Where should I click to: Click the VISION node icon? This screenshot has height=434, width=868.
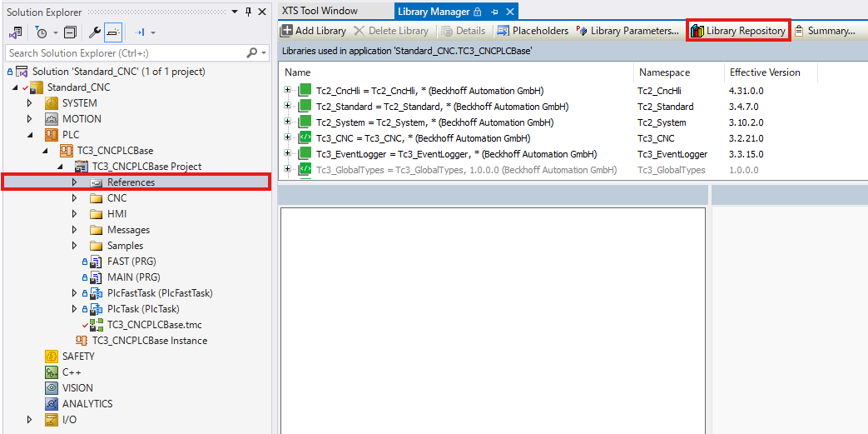[x=52, y=388]
